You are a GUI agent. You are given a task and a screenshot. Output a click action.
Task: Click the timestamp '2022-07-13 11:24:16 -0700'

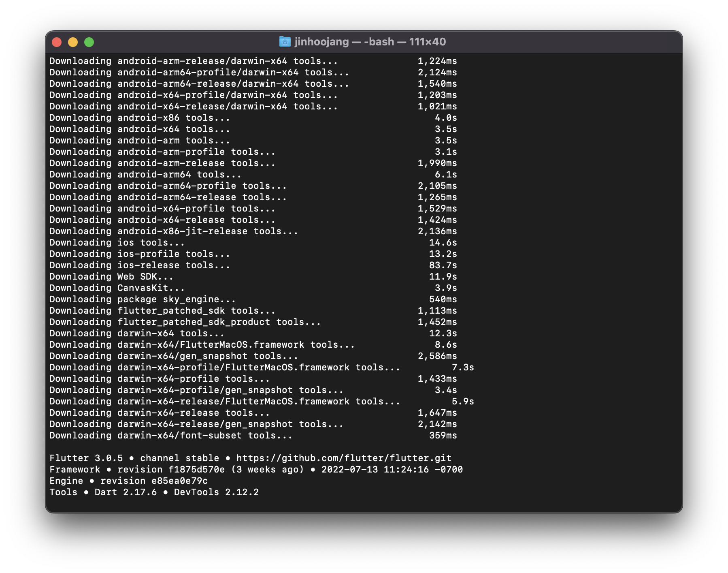click(392, 470)
